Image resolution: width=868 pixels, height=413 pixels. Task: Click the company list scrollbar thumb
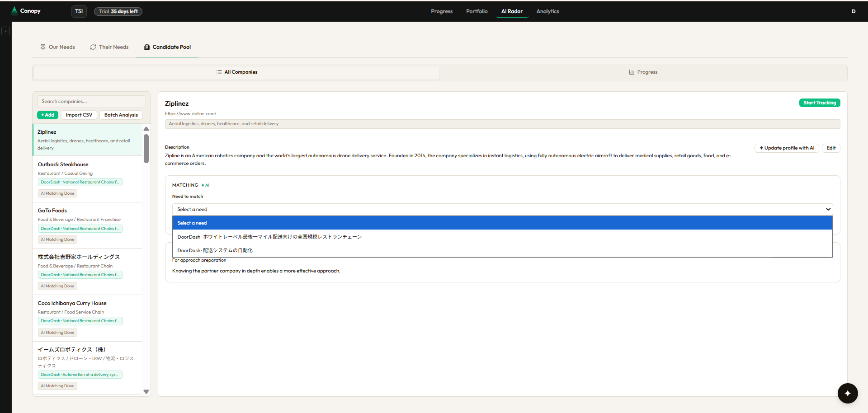pyautogui.click(x=146, y=148)
